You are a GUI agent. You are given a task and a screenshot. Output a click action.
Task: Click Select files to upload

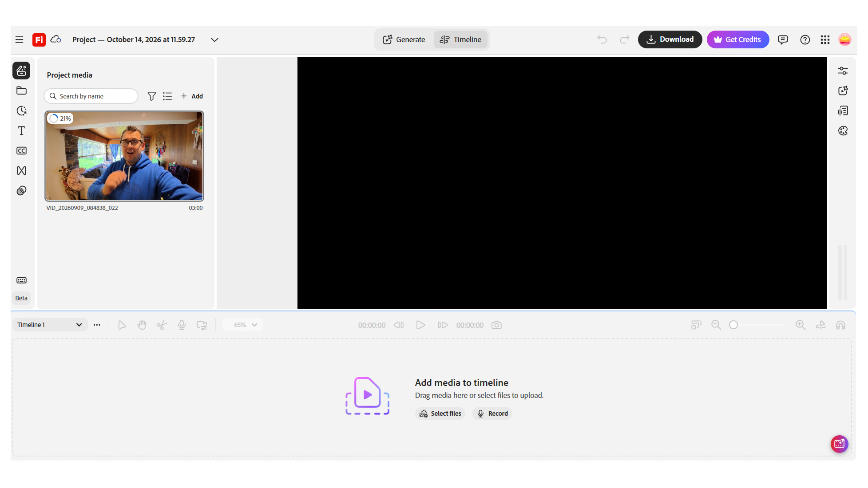440,413
